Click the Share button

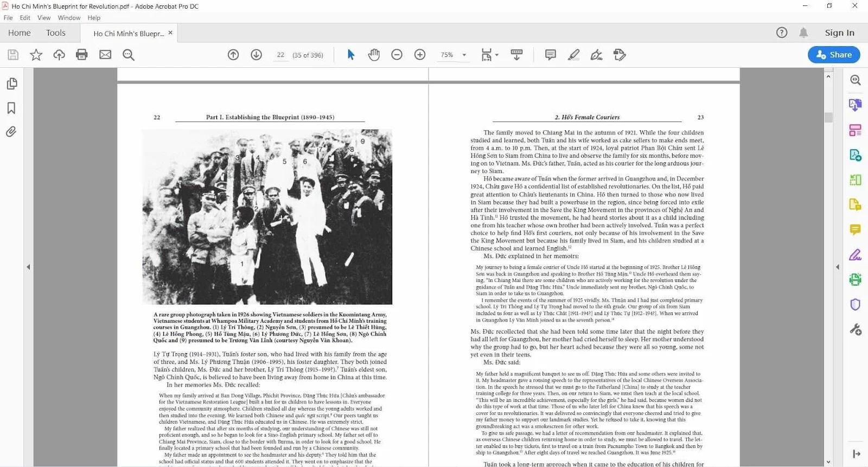point(834,54)
